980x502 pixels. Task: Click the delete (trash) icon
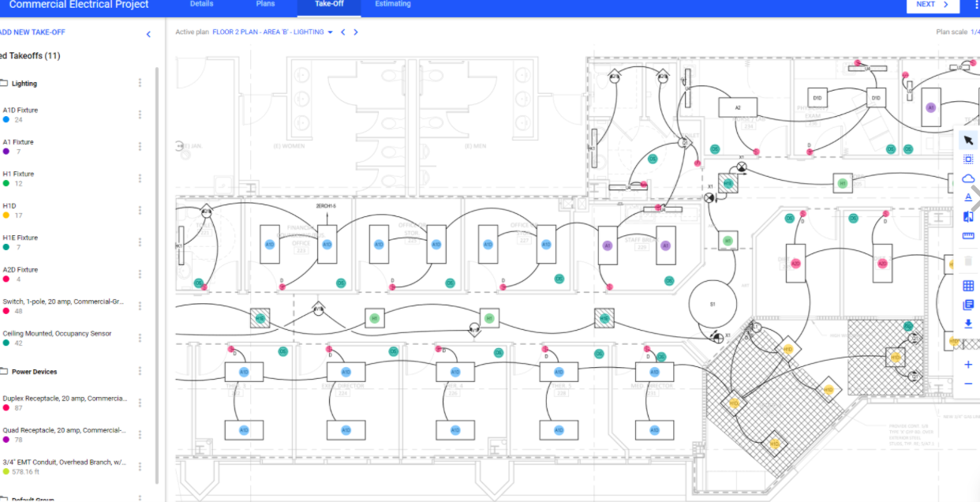point(968,259)
